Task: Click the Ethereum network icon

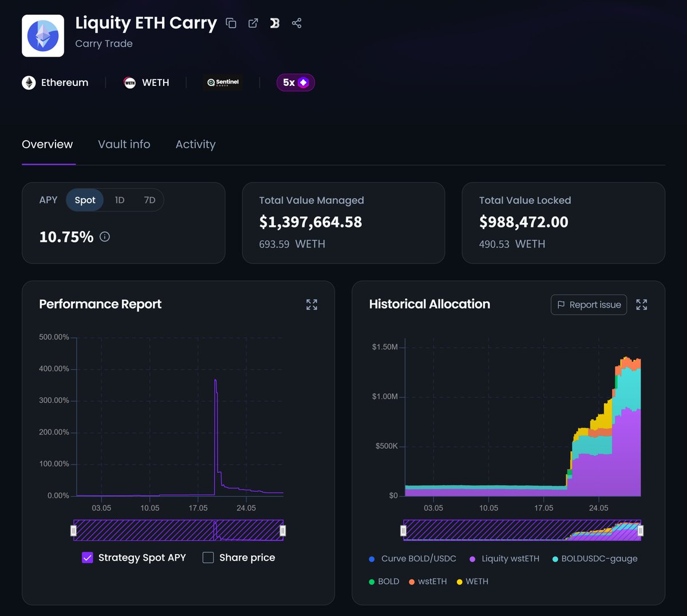Action: 29,82
